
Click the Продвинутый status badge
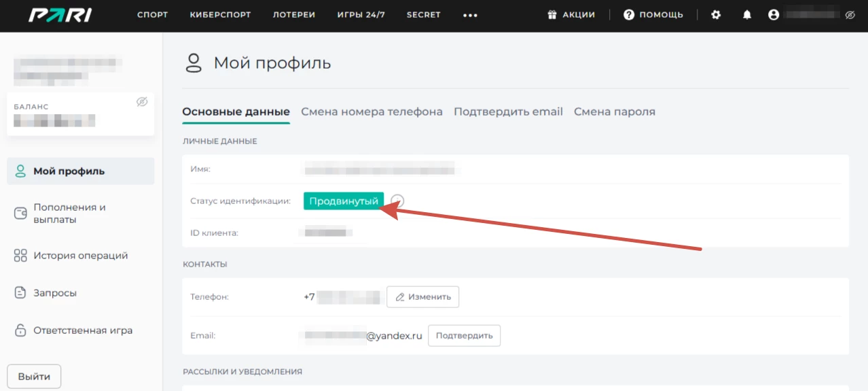(343, 201)
